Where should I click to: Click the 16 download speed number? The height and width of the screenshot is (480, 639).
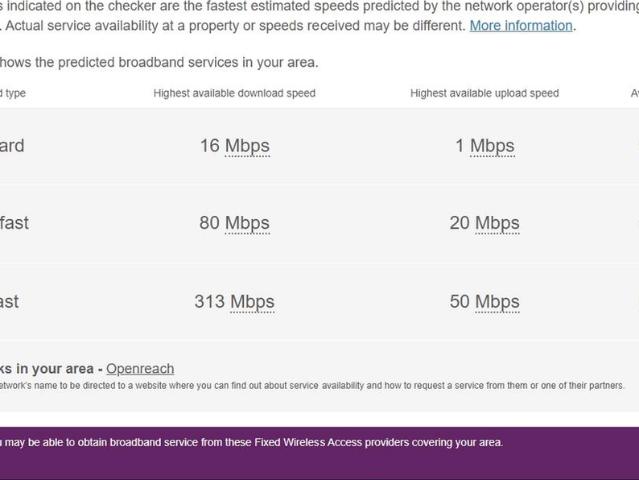(209, 146)
